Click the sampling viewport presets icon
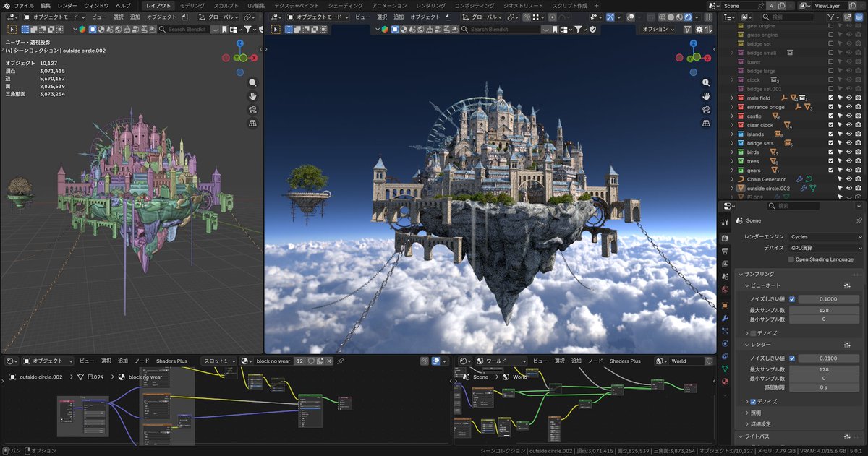The height and width of the screenshot is (456, 868). click(848, 286)
